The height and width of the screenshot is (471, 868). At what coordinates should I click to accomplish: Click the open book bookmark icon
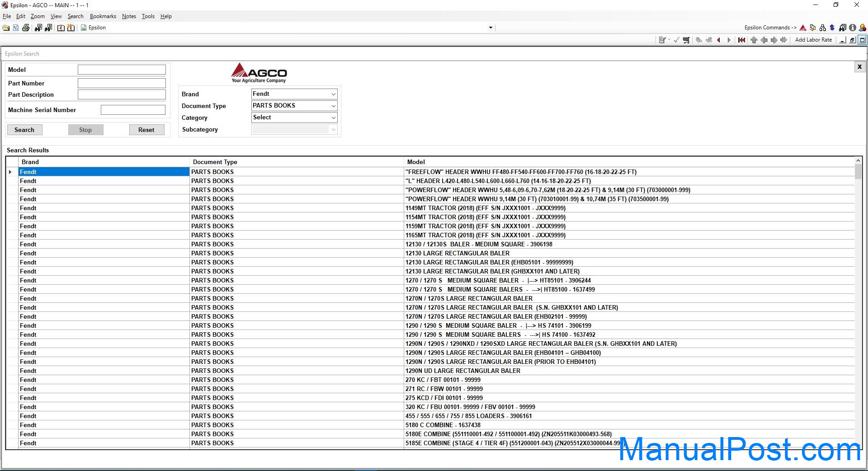(x=61, y=28)
